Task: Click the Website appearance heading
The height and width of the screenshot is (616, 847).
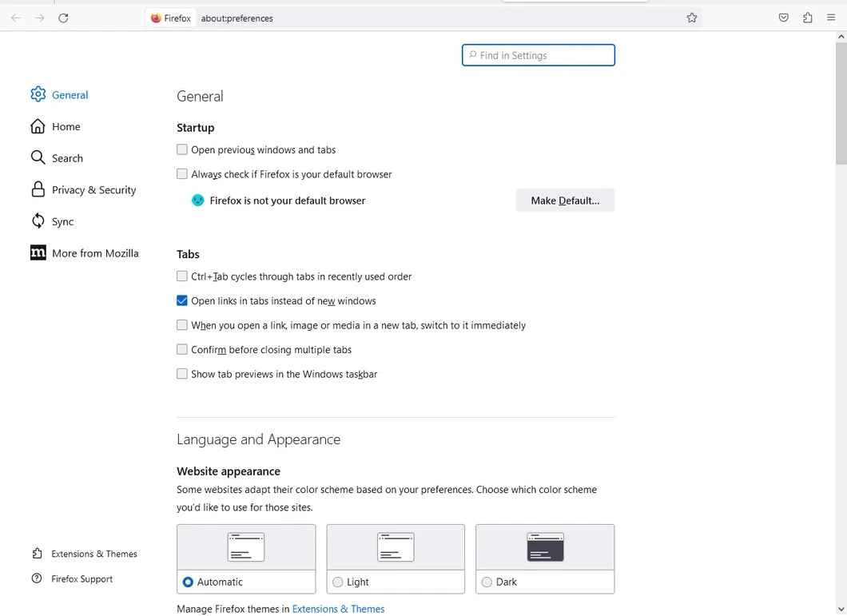Action: [x=229, y=471]
